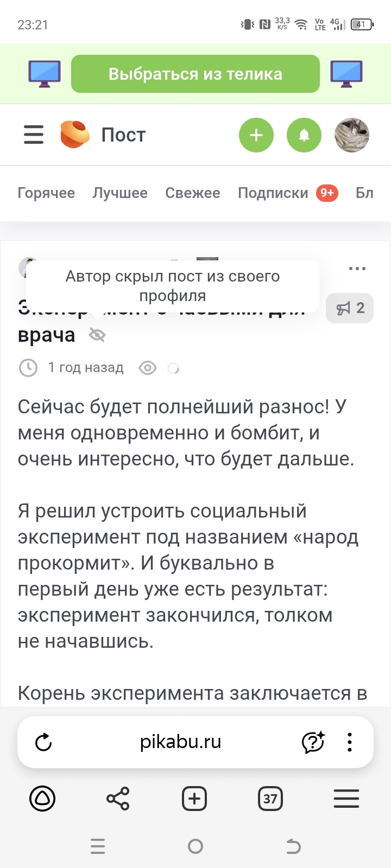Switch to the Лучшее tab
This screenshot has height=868, width=391.
(x=120, y=193)
